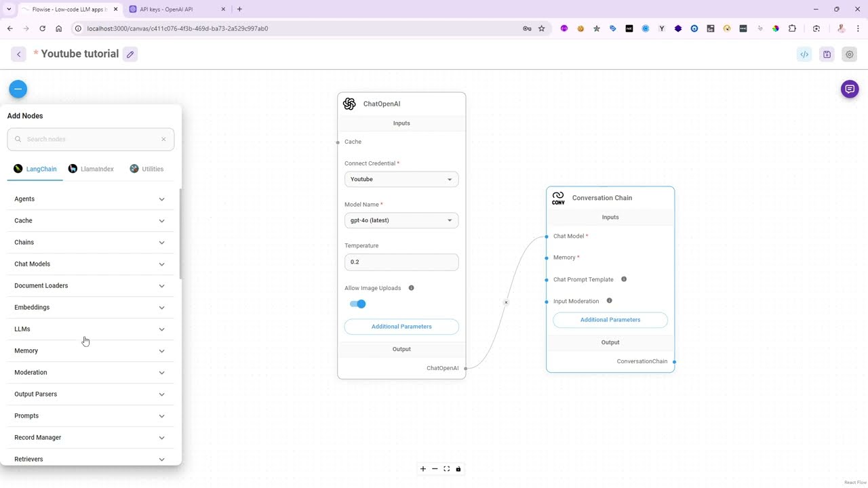Image resolution: width=868 pixels, height=488 pixels.
Task: Close the Add Nodes panel blue minus button
Action: click(18, 89)
